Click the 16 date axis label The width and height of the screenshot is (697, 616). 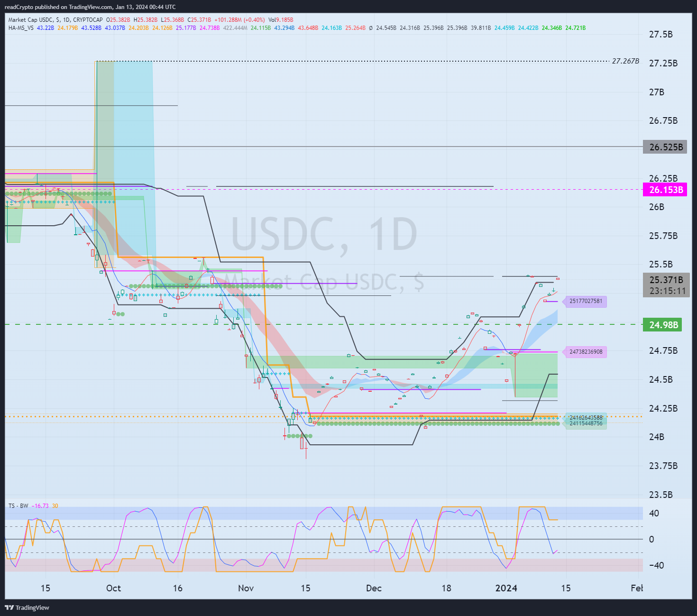pos(177,588)
